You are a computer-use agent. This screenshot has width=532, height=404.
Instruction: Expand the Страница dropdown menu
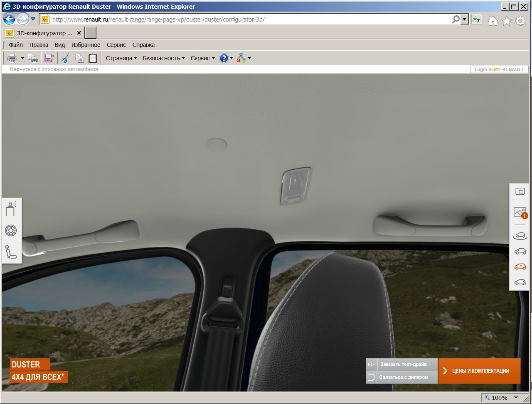point(121,58)
